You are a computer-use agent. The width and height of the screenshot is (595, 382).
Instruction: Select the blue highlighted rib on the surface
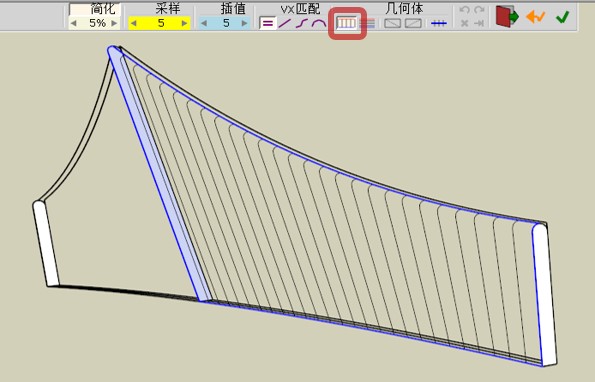(159, 174)
